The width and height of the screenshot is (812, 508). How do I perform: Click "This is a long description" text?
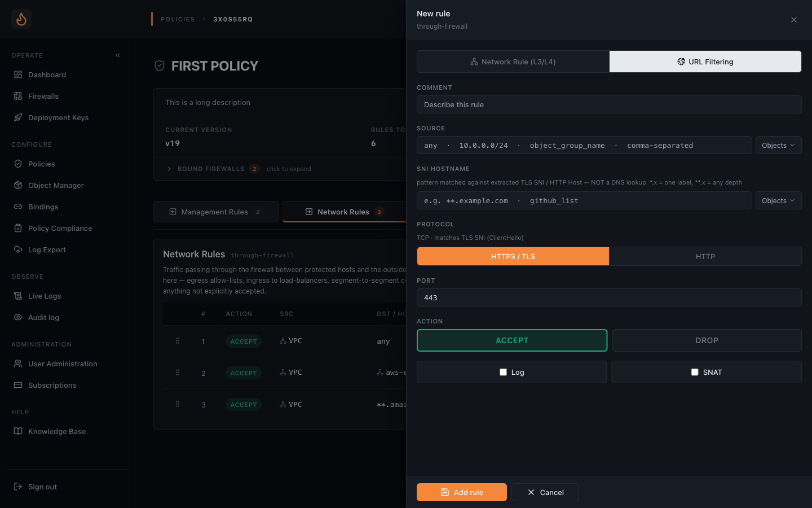click(208, 102)
